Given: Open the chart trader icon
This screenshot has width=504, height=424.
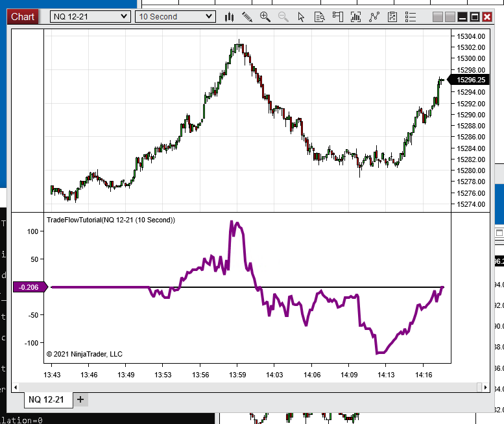Looking at the screenshot, I should [337, 17].
